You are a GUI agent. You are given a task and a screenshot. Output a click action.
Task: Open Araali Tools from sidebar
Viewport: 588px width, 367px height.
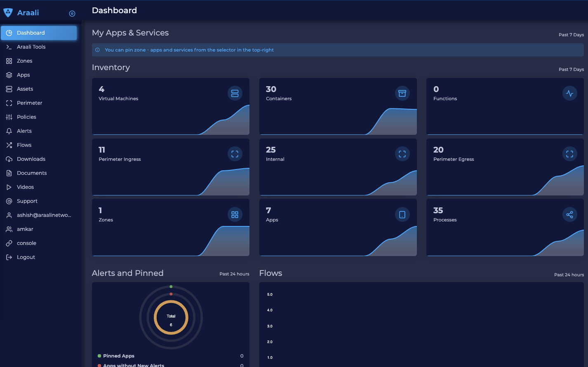[x=39, y=47]
